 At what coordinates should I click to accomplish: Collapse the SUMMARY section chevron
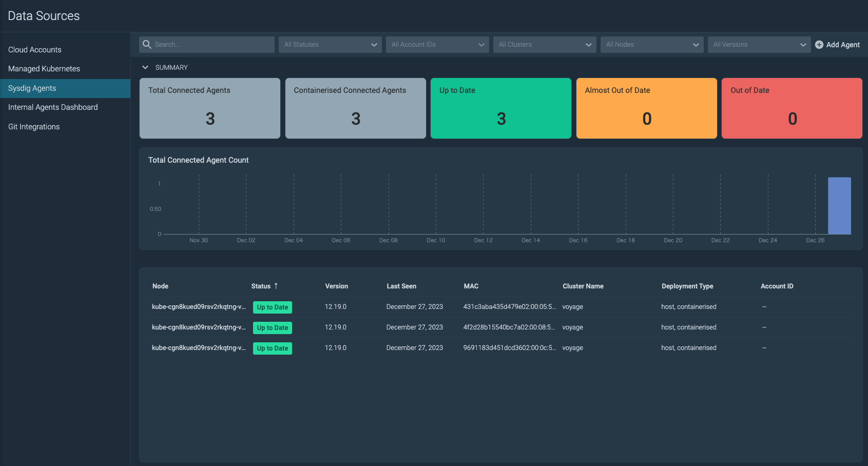pos(145,67)
